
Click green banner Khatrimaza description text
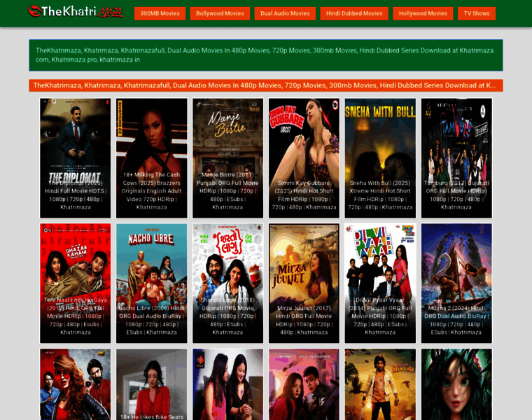tap(265, 55)
